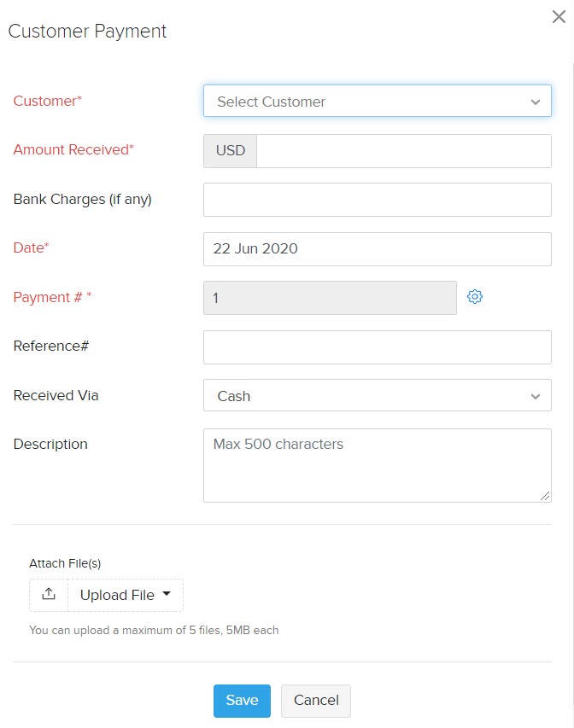Open the Date field showing 22 Jun 2020
The image size is (574, 728).
[x=378, y=249]
